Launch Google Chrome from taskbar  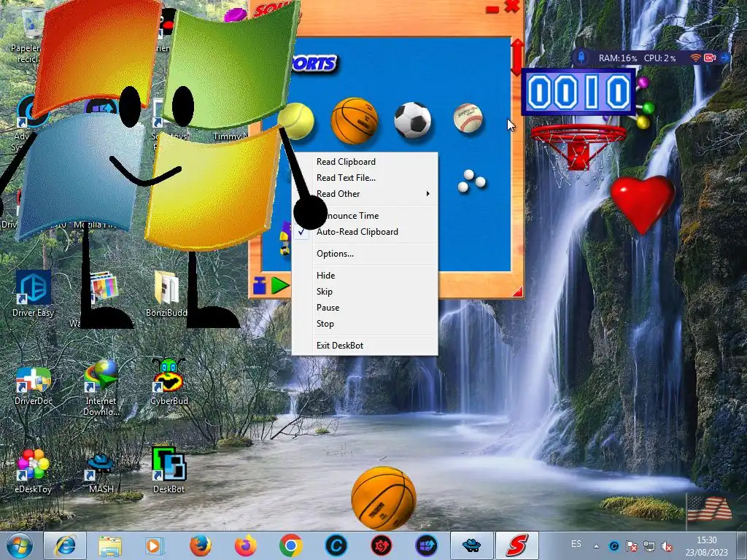pos(290,545)
